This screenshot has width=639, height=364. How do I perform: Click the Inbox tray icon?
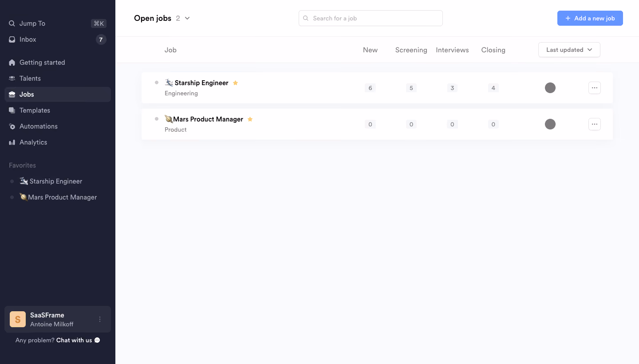pos(12,39)
